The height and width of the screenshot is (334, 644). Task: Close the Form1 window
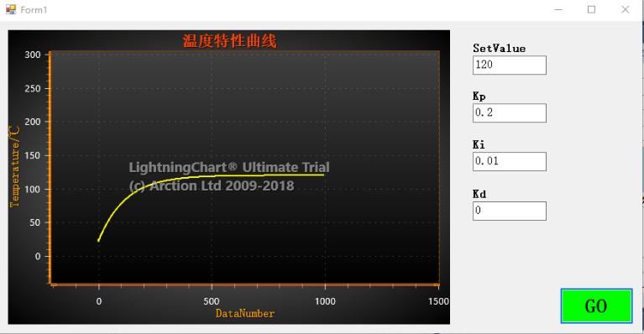point(625,9)
